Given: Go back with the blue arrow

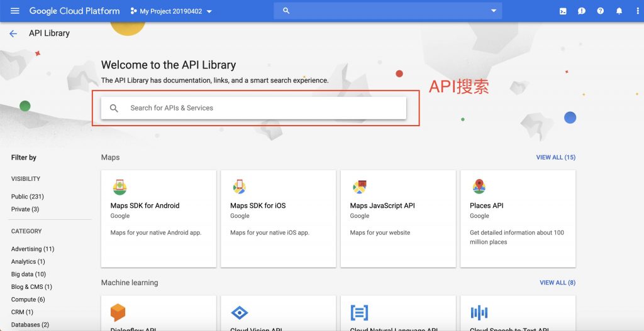Looking at the screenshot, I should pos(13,34).
